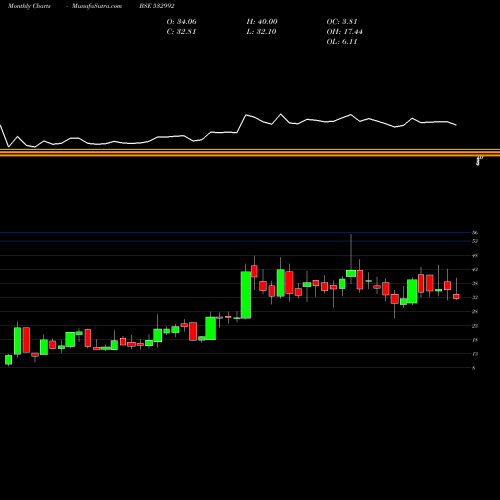Click the 'Monthly Charts' title text
Screen dimensions: 500x500
(29, 6)
